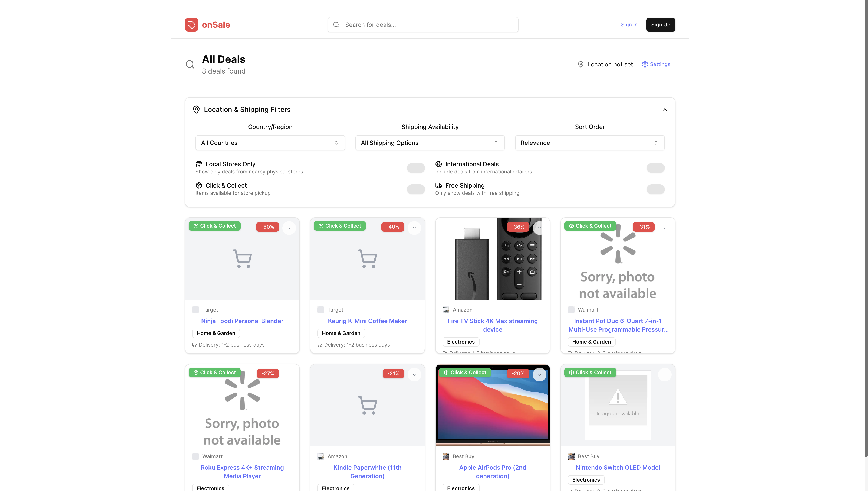Click the Sign In link

point(629,25)
